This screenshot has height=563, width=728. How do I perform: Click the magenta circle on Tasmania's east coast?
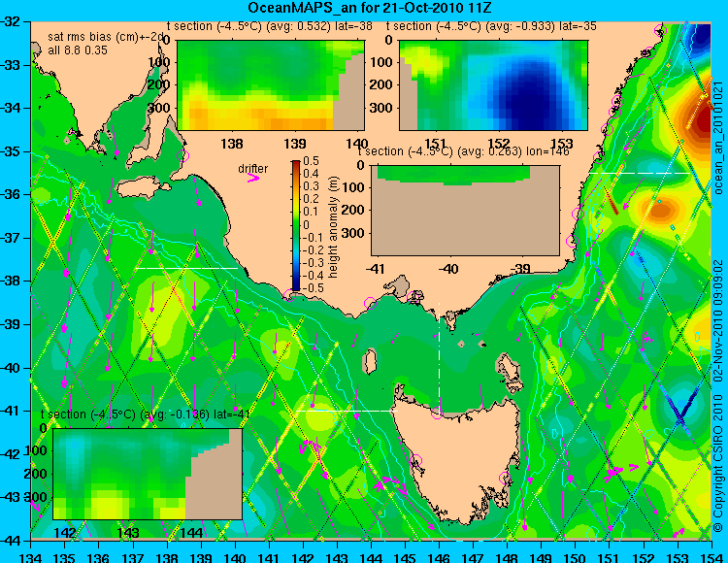[505, 478]
